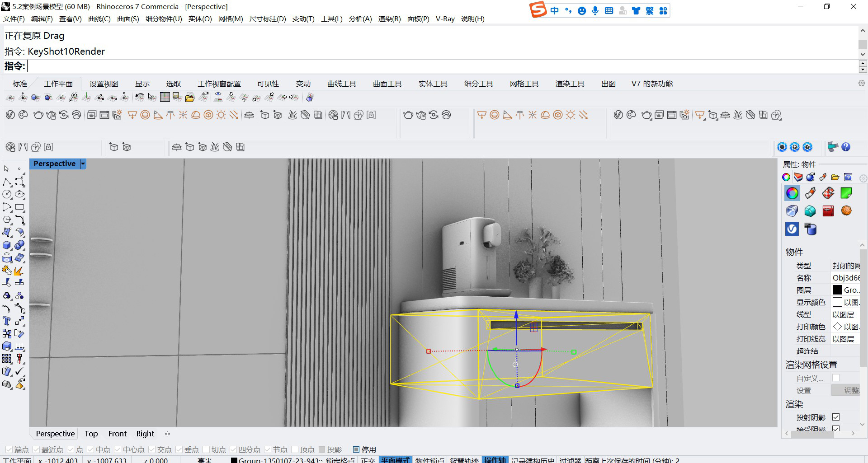Open the help question-mark icon

[x=846, y=147]
